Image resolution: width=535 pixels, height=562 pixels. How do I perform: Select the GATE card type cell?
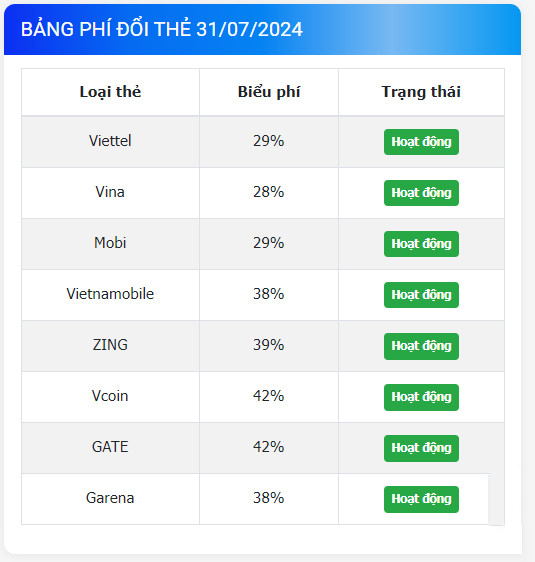pos(110,447)
